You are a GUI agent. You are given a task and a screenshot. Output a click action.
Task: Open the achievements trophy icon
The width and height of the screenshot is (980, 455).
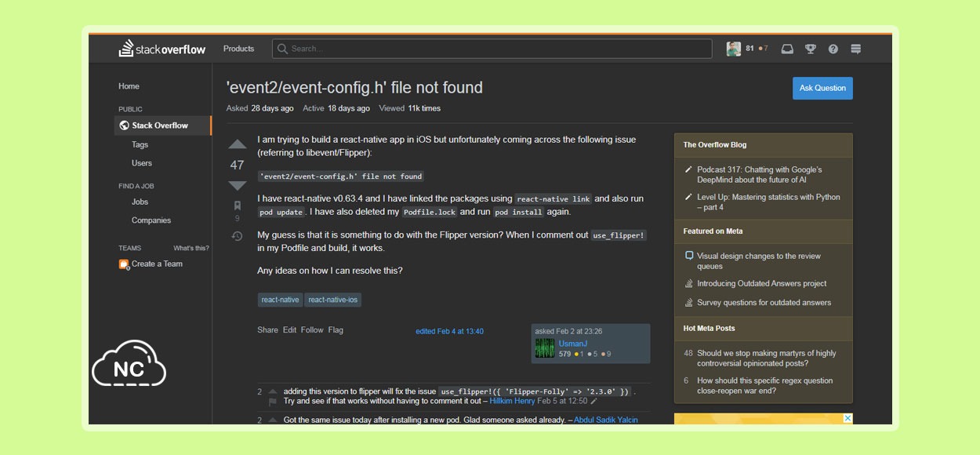tap(810, 49)
